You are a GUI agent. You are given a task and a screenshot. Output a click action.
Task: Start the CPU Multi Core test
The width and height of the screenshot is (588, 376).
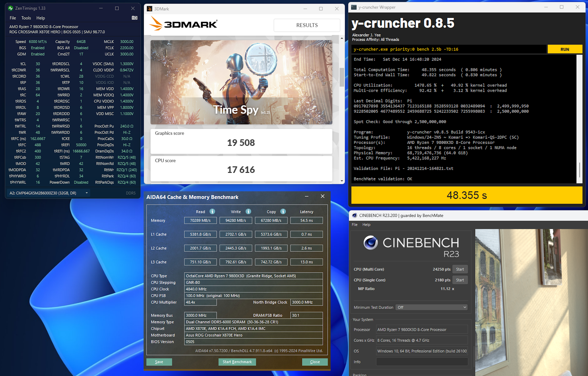460,269
